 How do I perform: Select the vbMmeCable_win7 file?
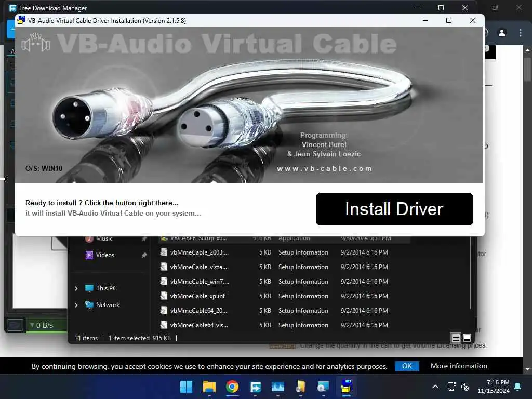(199, 282)
